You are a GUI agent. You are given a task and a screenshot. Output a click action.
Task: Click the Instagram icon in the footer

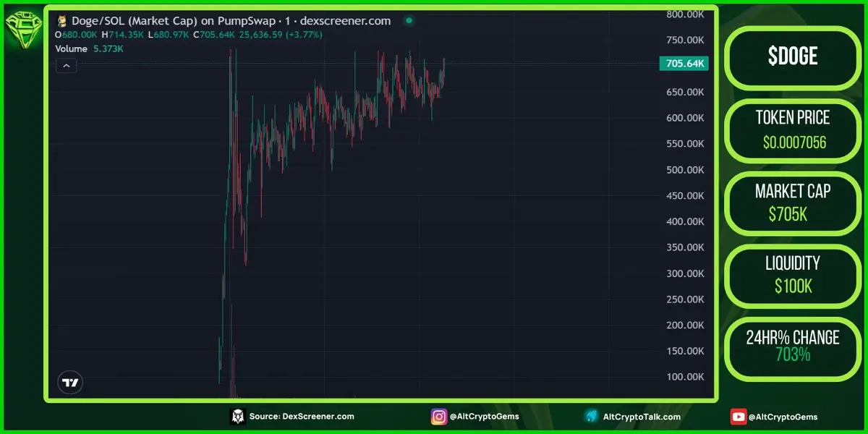[x=438, y=417]
